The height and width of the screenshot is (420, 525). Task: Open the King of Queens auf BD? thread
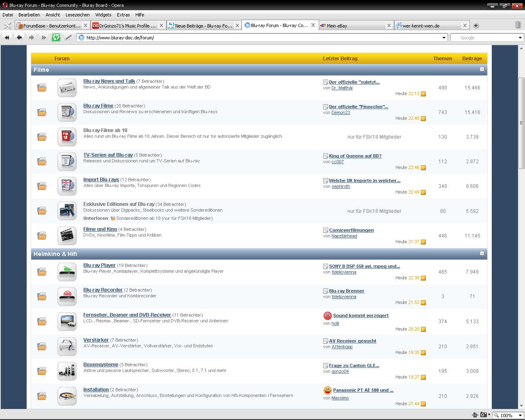pyautogui.click(x=355, y=156)
